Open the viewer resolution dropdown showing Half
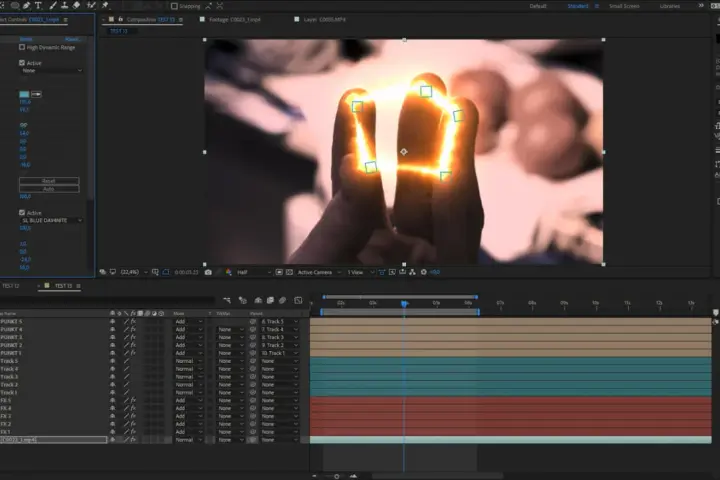Image resolution: width=720 pixels, height=480 pixels. [254, 272]
